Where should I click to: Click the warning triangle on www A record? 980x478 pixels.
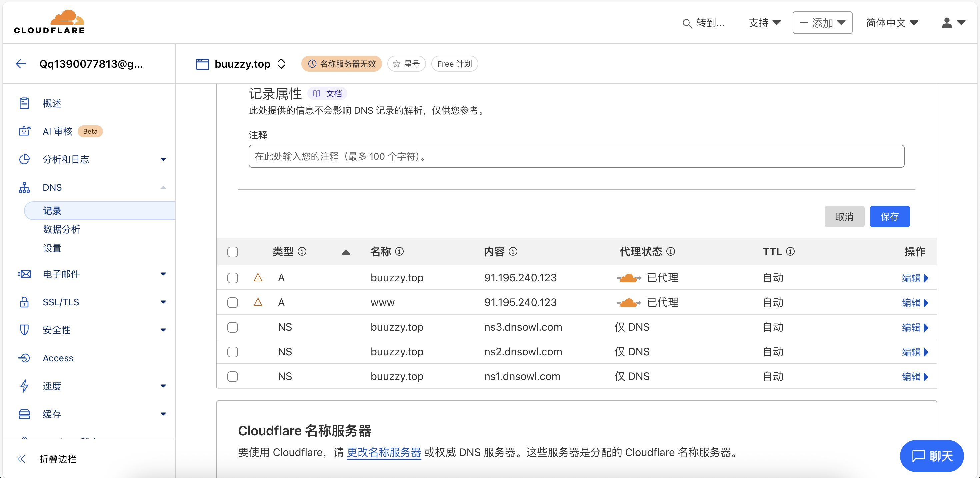(x=258, y=302)
